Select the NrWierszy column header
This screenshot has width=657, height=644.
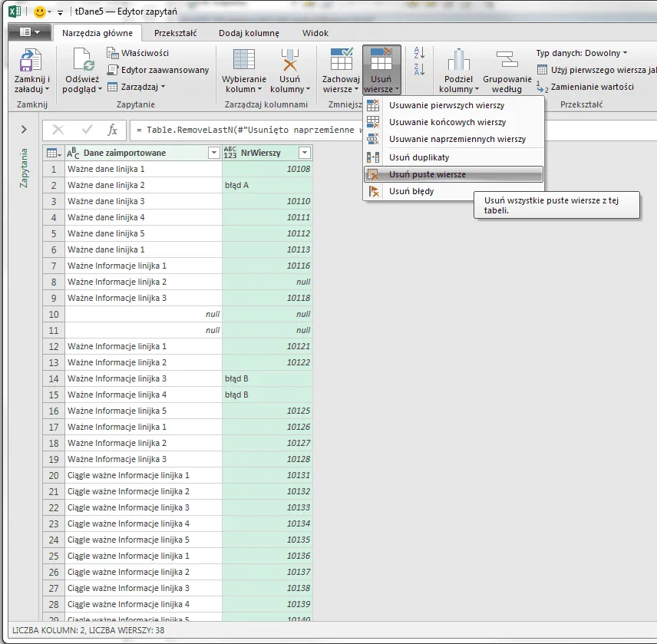pos(267,153)
